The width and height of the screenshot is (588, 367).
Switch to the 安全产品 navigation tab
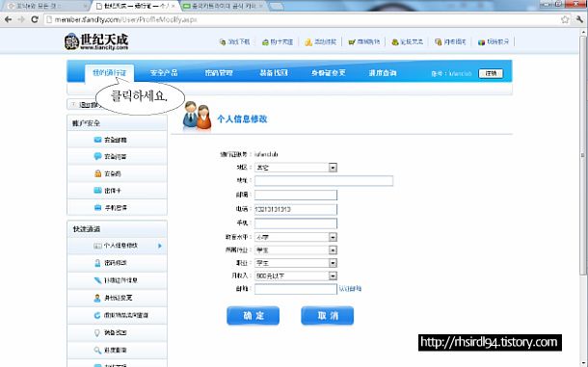click(x=164, y=72)
